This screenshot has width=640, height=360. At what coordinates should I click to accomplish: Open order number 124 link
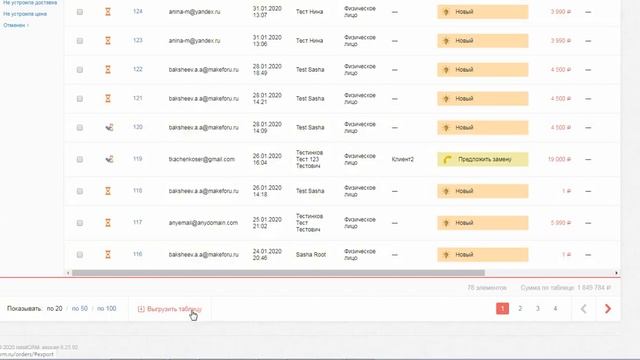[138, 11]
